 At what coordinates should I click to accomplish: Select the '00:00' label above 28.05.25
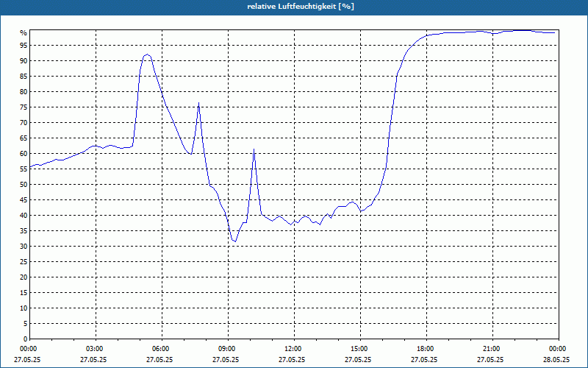click(x=558, y=349)
